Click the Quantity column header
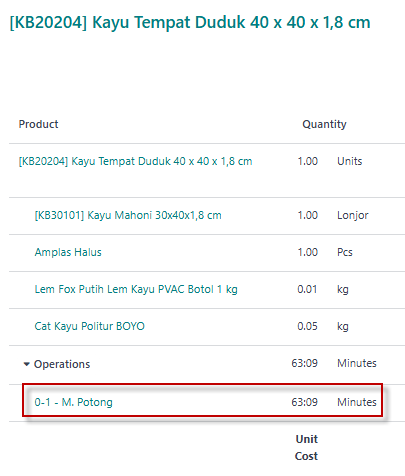The width and height of the screenshot is (405, 476). click(x=324, y=124)
